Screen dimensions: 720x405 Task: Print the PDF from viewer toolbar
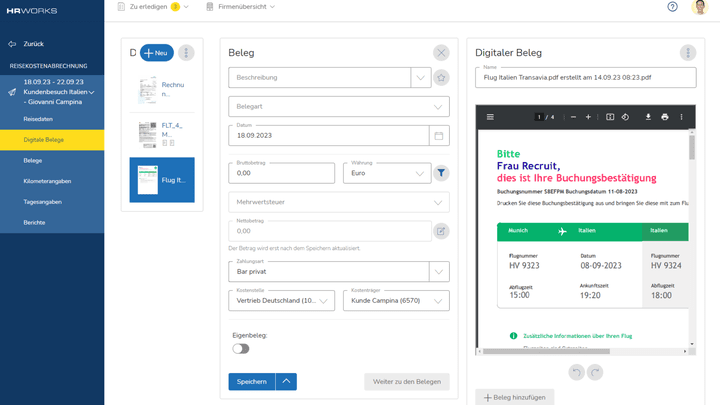(665, 117)
